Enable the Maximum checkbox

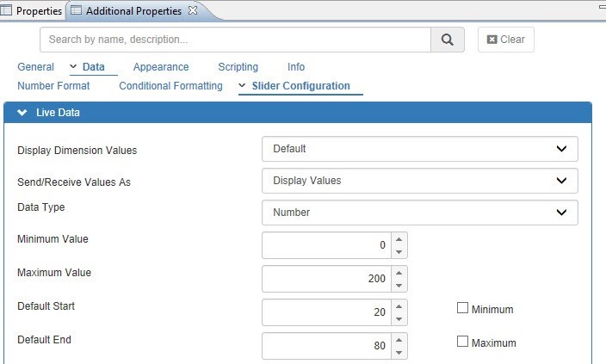point(462,342)
